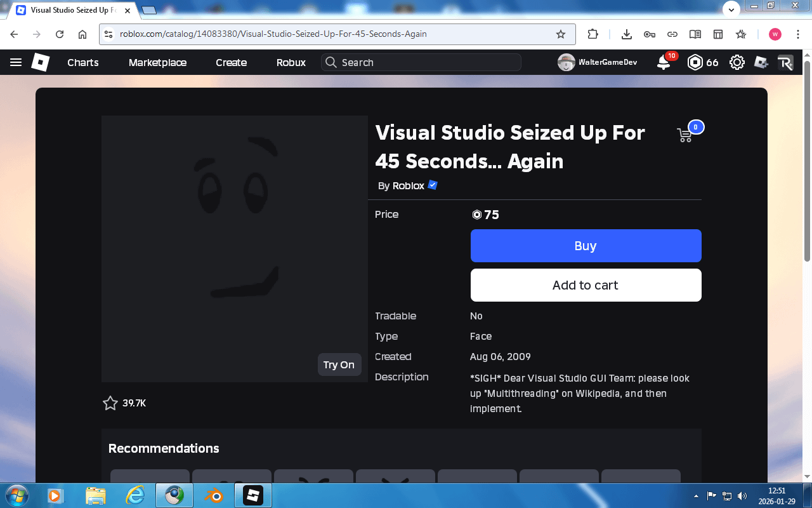The height and width of the screenshot is (508, 812).
Task: Open the shopping cart icon
Action: pyautogui.click(x=684, y=135)
